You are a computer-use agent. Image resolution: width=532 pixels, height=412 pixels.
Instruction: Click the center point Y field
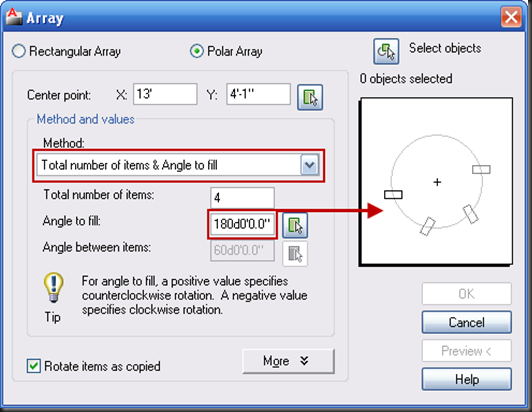tap(259, 94)
